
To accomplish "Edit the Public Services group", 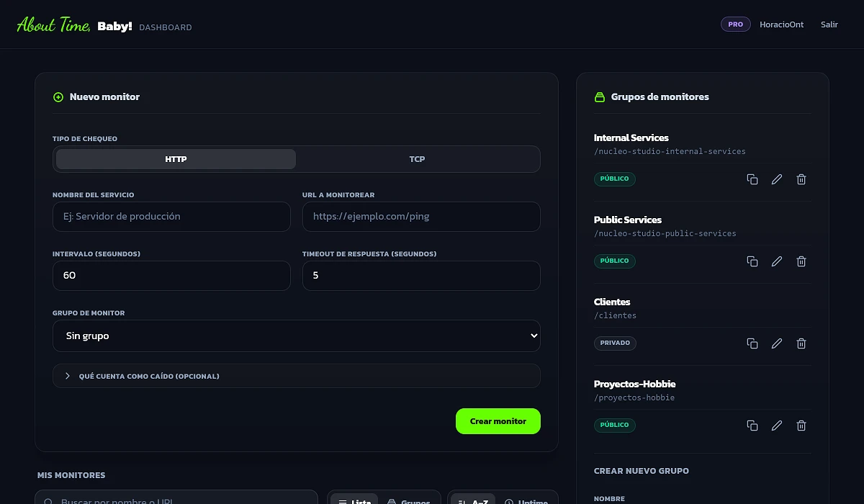I will click(x=777, y=261).
